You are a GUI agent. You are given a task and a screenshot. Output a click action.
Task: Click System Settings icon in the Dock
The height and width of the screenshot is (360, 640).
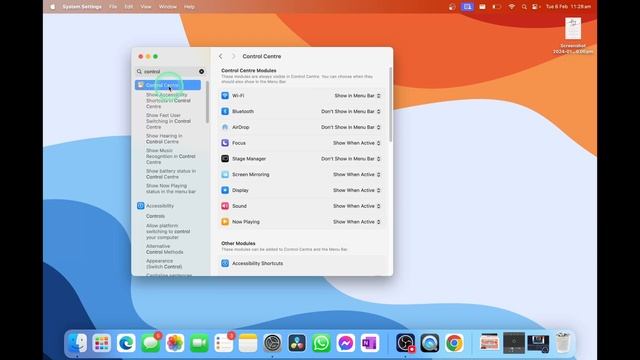coord(272,343)
